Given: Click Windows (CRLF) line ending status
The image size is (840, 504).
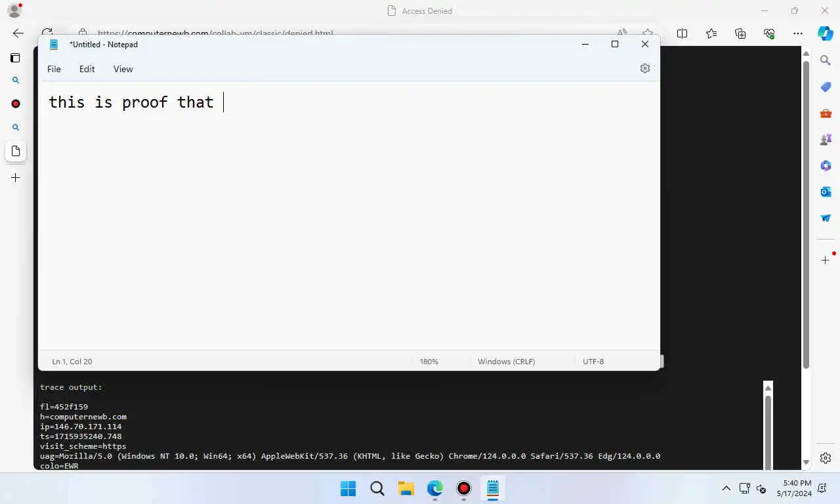Looking at the screenshot, I should tap(506, 362).
